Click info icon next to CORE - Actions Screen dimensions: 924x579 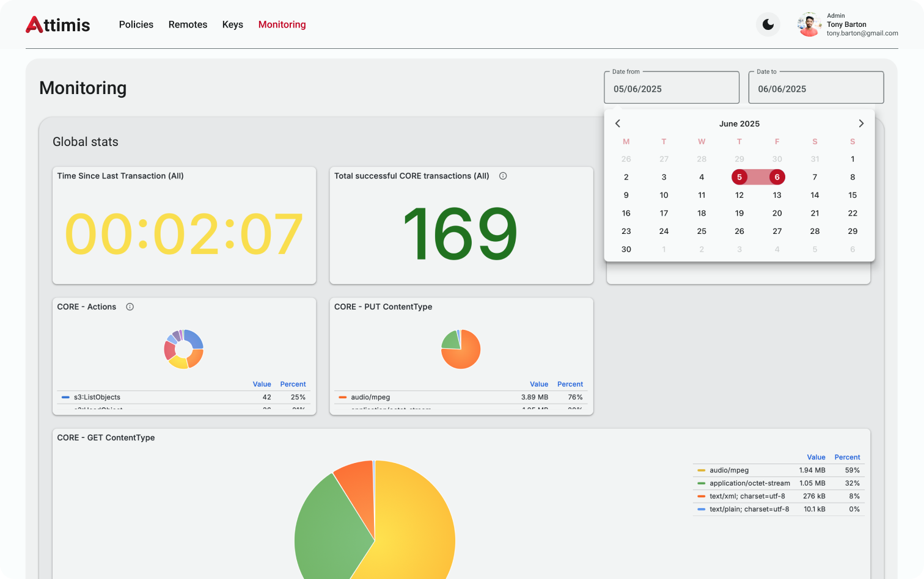click(130, 307)
